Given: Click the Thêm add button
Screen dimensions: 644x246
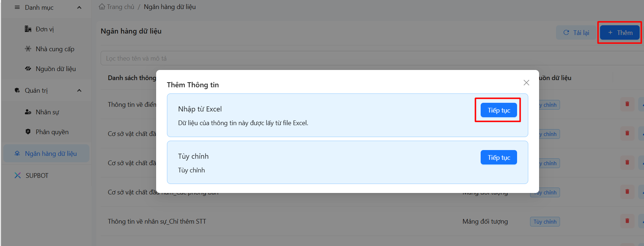Looking at the screenshot, I should 619,33.
